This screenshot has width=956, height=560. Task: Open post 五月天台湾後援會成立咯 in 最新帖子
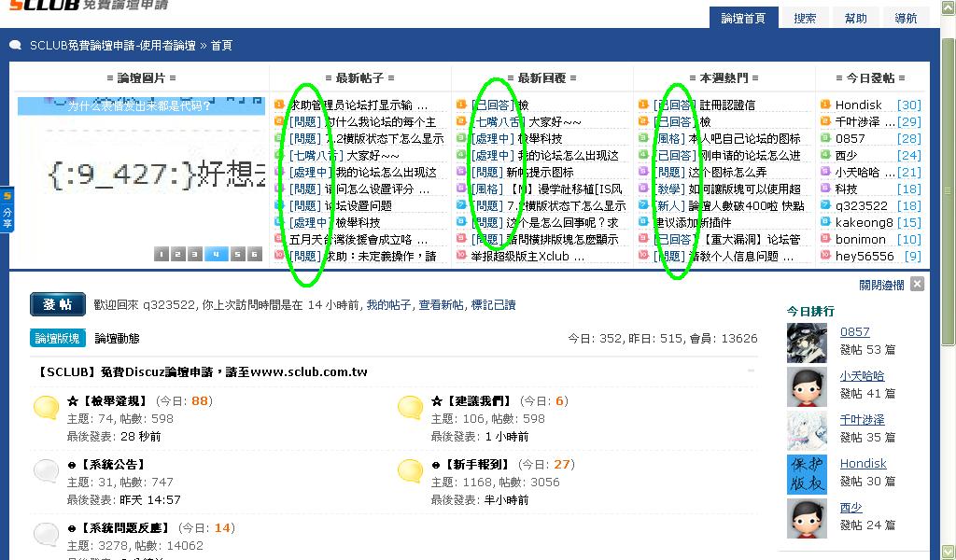tap(358, 240)
